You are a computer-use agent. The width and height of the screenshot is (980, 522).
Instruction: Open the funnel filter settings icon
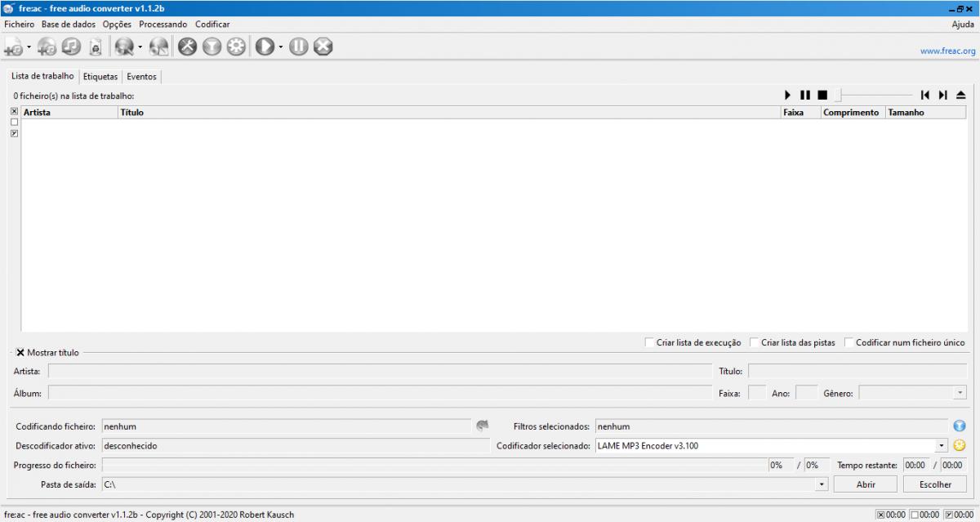[x=212, y=47]
